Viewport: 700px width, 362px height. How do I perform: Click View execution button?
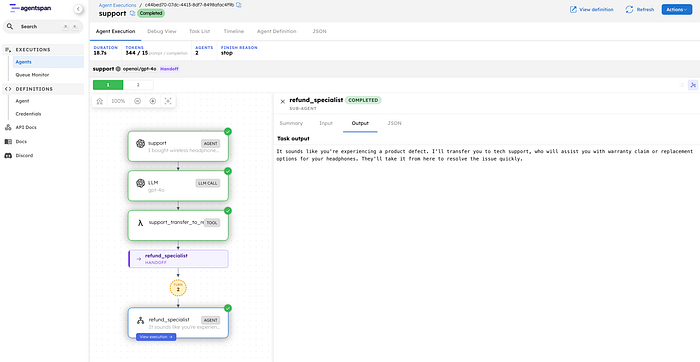(156, 337)
